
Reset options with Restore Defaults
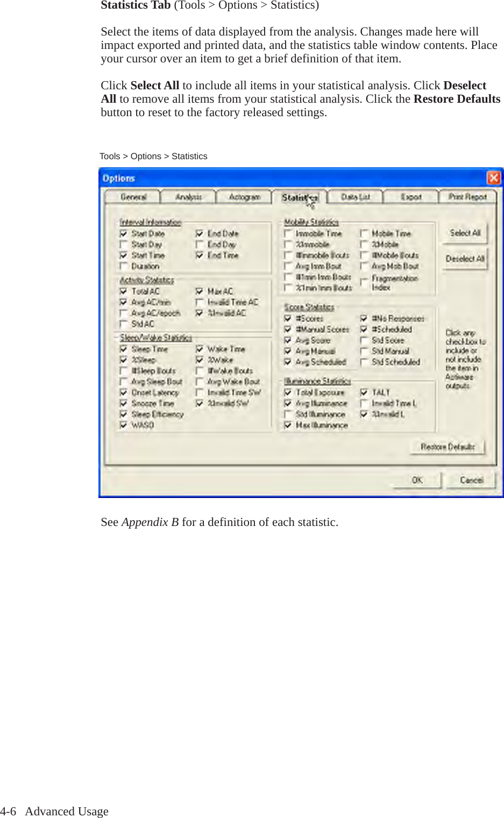click(447, 447)
